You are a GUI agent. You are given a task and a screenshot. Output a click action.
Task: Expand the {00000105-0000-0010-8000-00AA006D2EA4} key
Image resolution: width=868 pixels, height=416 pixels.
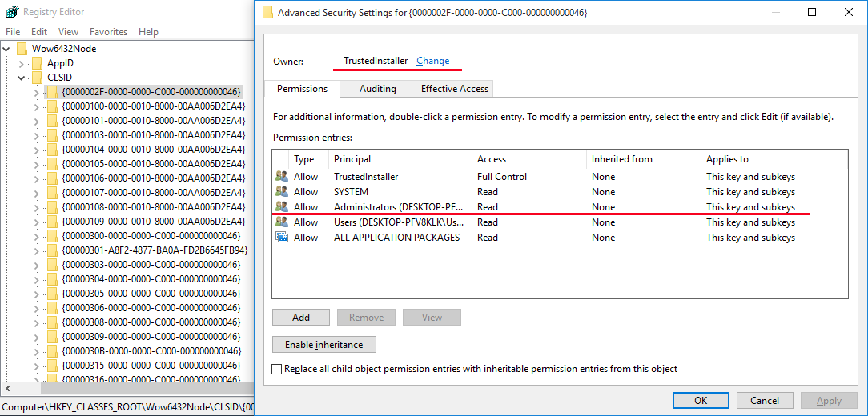click(x=37, y=164)
